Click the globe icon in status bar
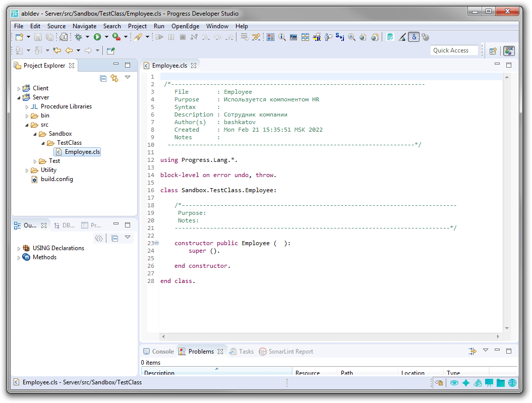The image size is (532, 403). [x=512, y=383]
